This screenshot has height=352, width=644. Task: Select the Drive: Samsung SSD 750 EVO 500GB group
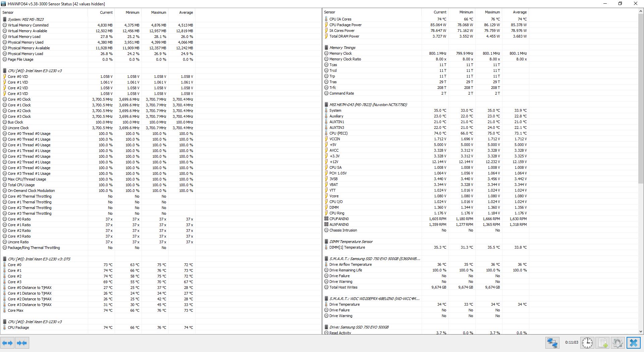point(359,327)
